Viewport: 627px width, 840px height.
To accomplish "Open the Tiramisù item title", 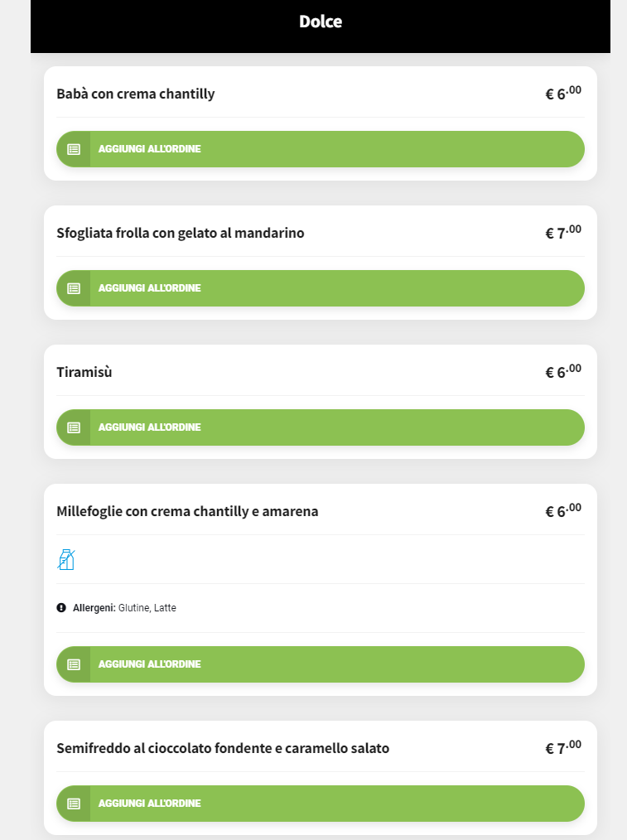I will 84,372.
